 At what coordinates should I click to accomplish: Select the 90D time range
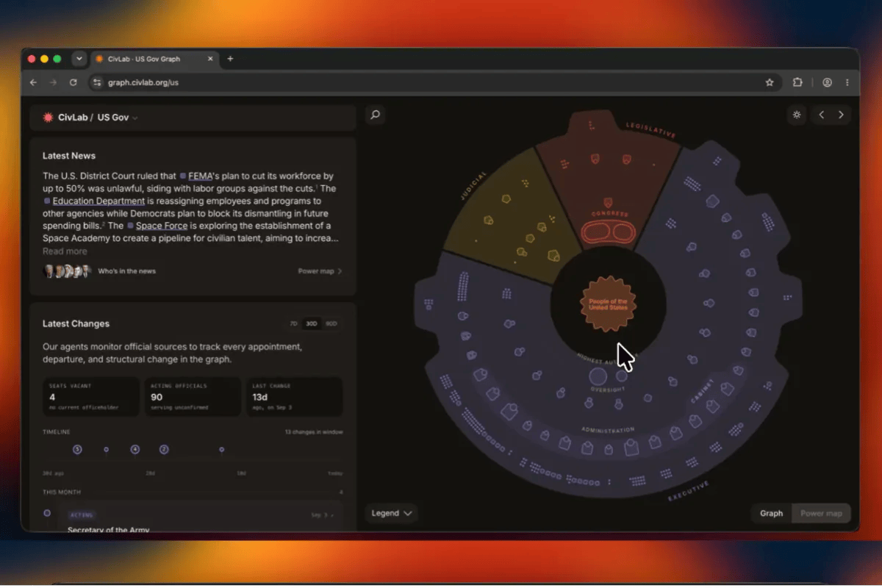click(x=331, y=323)
